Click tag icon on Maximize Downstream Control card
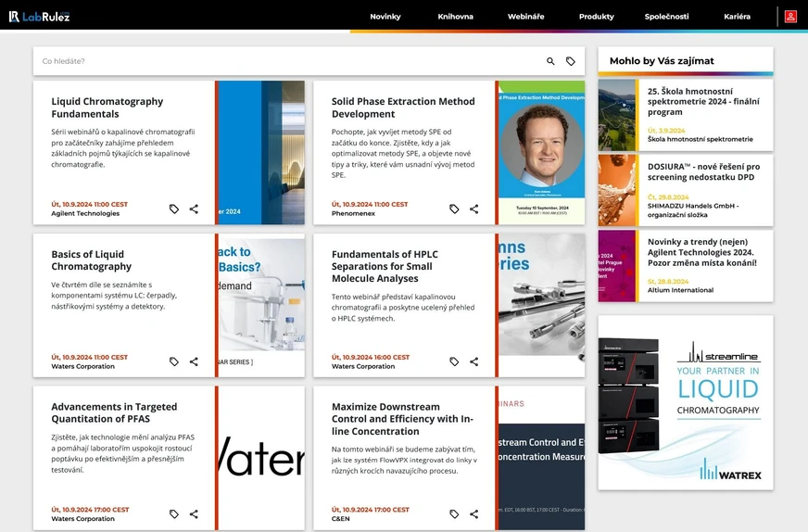 pyautogui.click(x=454, y=514)
